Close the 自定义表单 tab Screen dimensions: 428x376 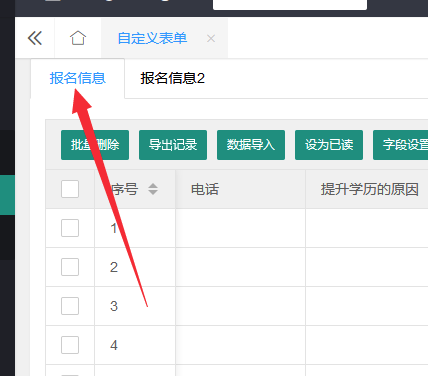pos(211,39)
